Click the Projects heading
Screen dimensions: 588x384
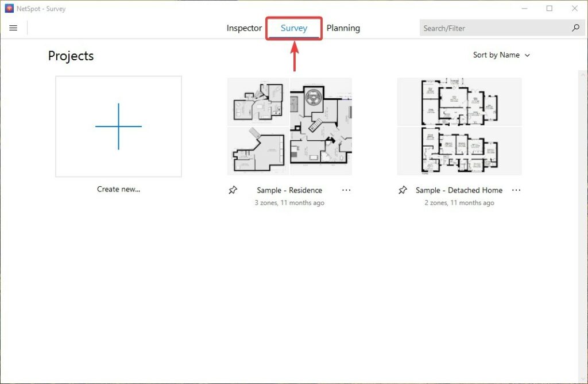pos(71,56)
